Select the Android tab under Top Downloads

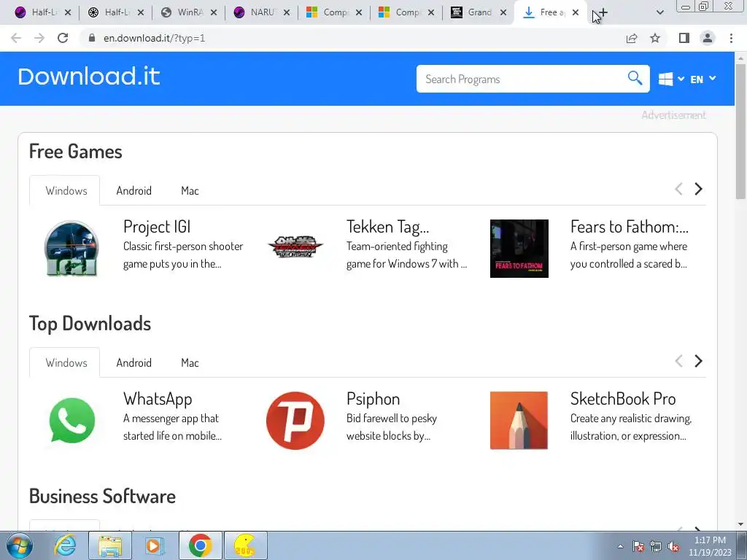134,362
